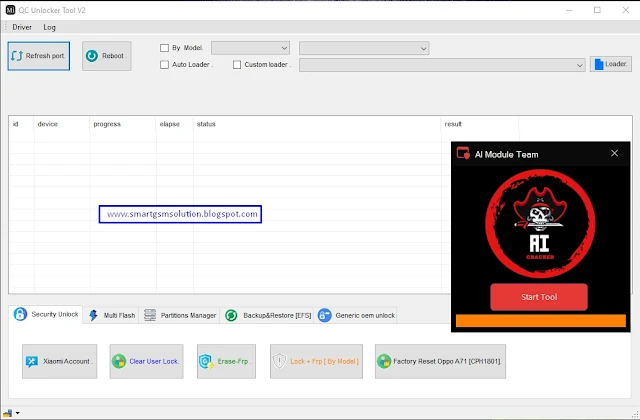
Task: Click the Reboot button
Action: click(x=107, y=56)
